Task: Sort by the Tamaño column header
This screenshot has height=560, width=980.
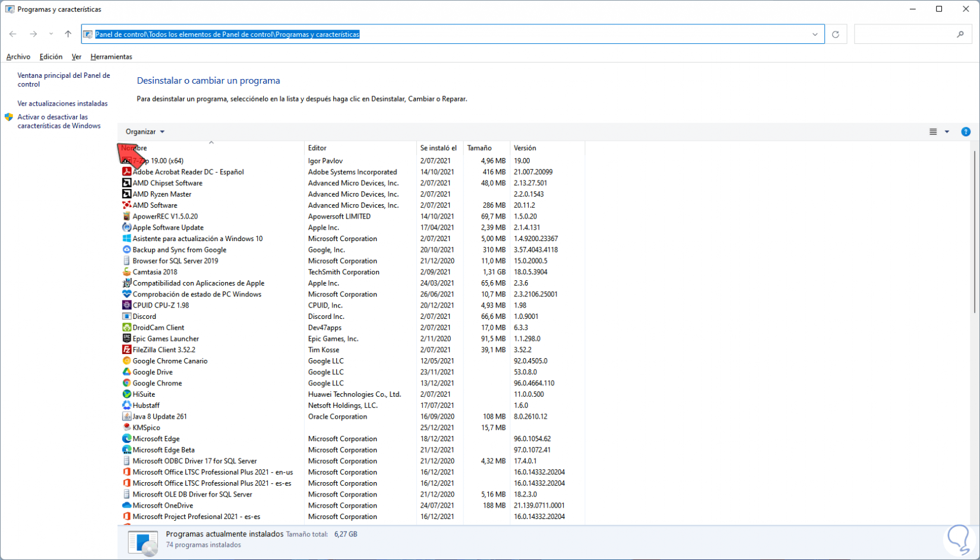Action: click(x=486, y=148)
